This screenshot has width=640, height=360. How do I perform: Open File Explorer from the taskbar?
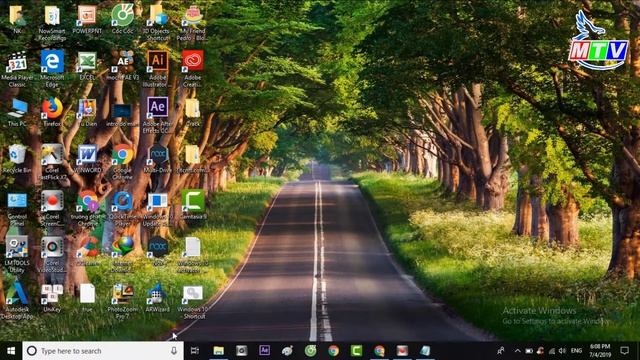(x=219, y=351)
